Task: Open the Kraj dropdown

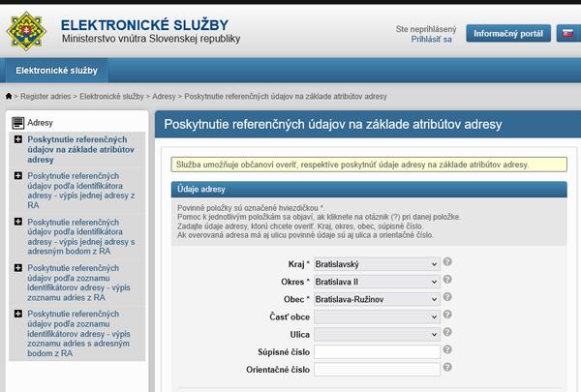Action: tap(377, 263)
